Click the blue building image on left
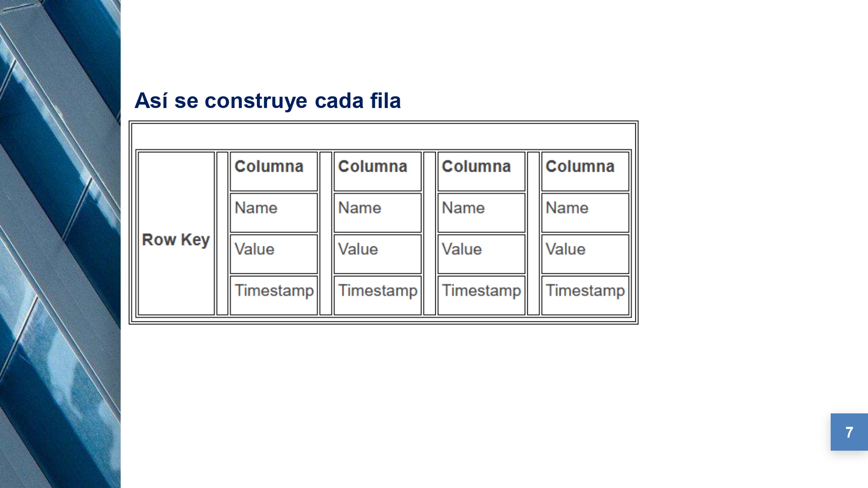The height and width of the screenshot is (488, 868). (x=60, y=244)
